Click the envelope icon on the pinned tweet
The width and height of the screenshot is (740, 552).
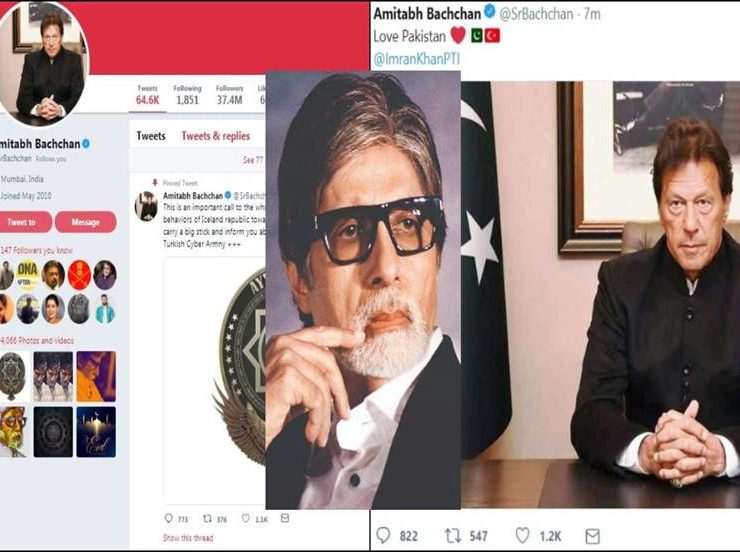click(284, 518)
